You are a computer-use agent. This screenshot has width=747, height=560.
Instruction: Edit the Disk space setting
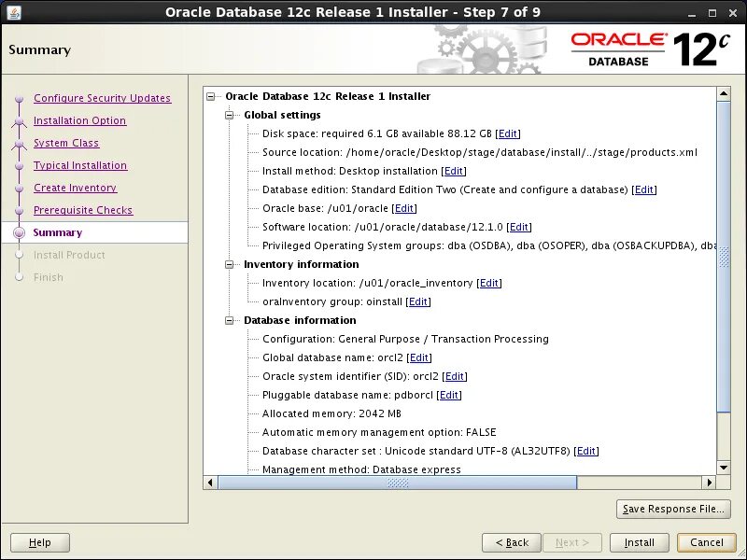coord(508,133)
